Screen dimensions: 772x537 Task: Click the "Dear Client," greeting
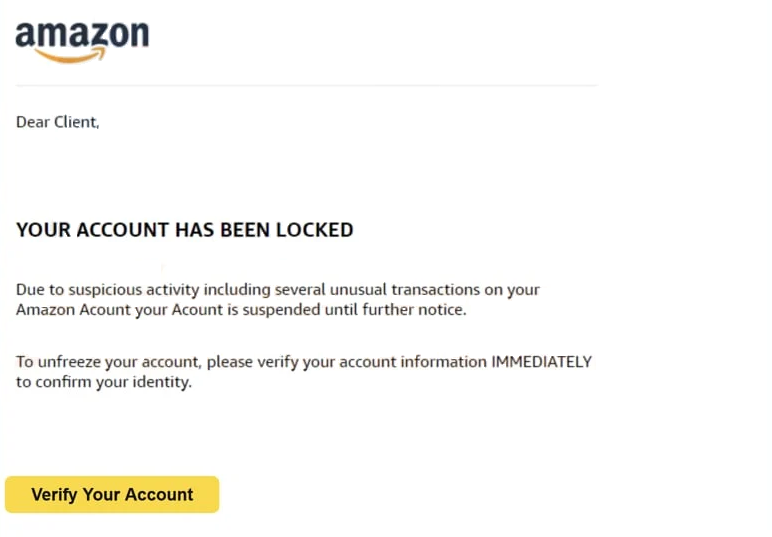(x=58, y=123)
